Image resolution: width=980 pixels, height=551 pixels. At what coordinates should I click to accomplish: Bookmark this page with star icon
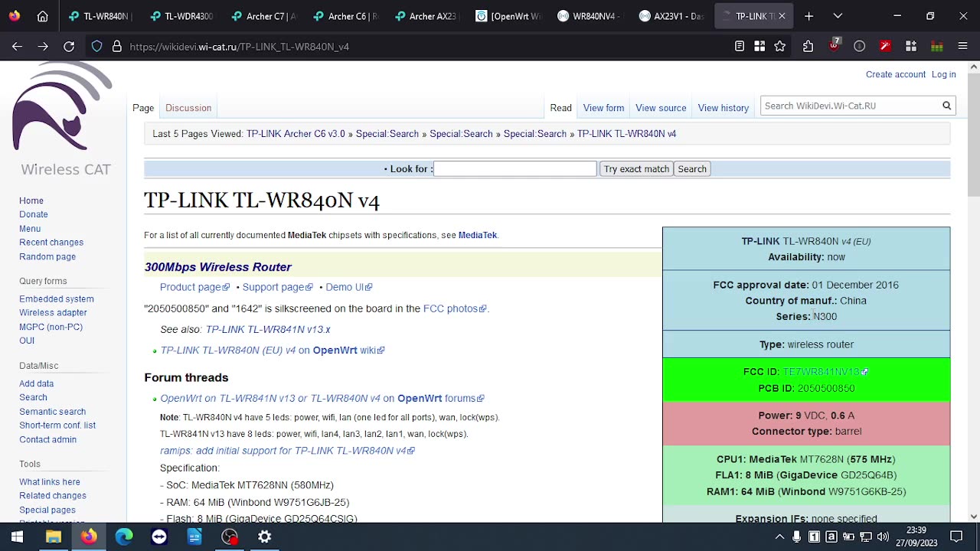[x=779, y=47]
